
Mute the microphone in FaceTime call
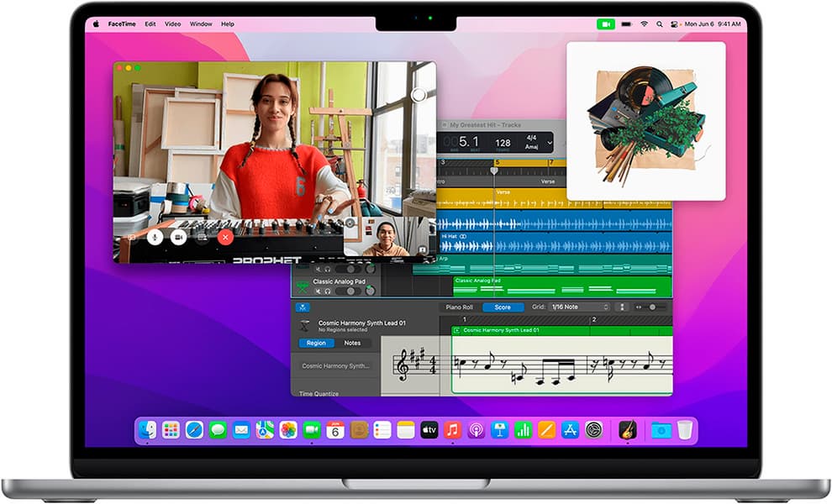point(155,237)
